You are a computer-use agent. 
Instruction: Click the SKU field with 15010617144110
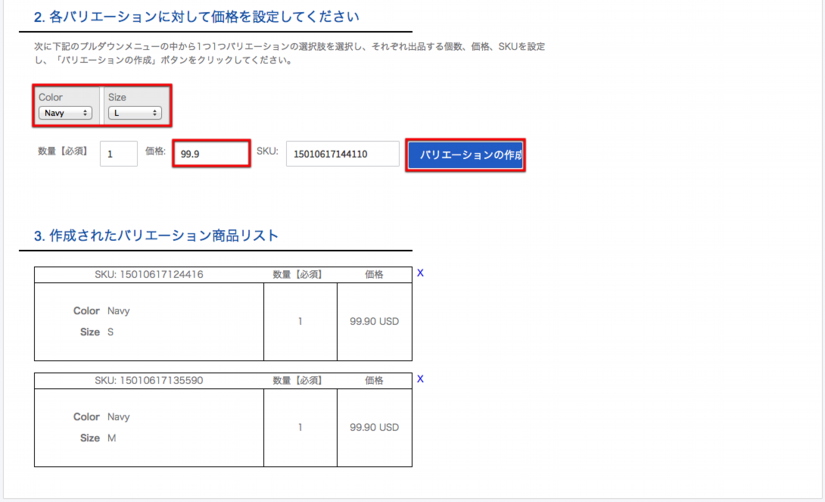342,153
